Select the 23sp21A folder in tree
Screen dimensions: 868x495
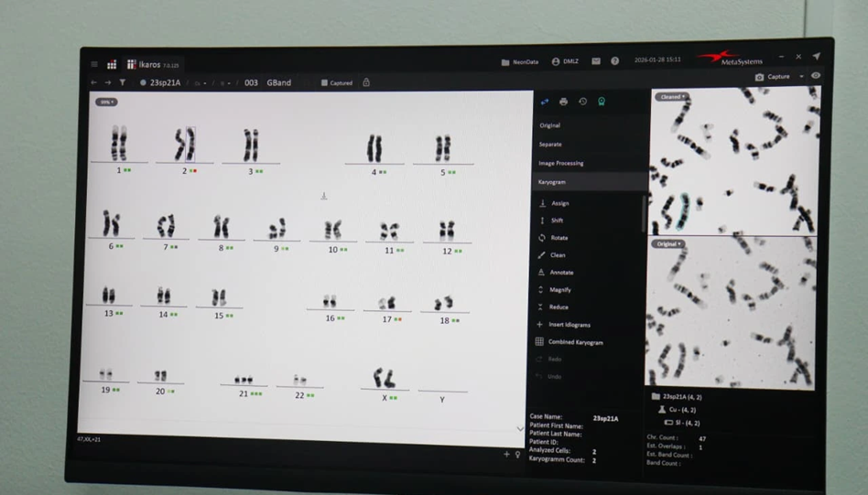(x=681, y=397)
